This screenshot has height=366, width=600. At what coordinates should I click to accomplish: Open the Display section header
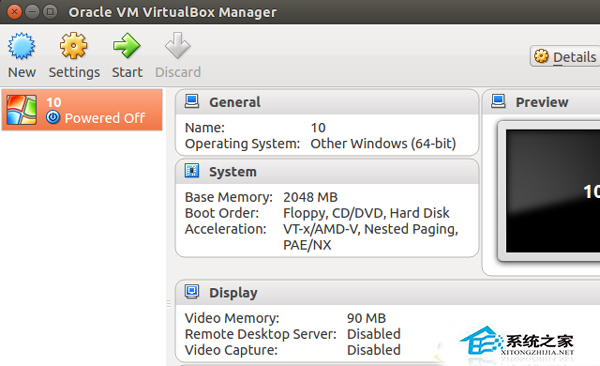click(x=388, y=293)
